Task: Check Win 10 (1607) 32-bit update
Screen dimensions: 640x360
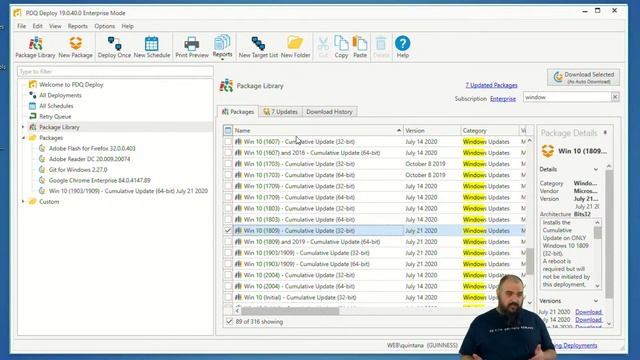Action: (x=228, y=142)
